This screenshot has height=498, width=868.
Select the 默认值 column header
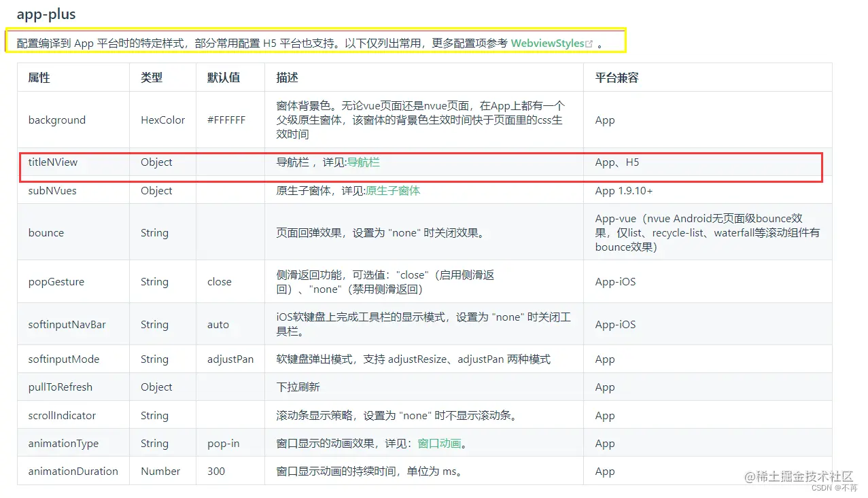[225, 77]
